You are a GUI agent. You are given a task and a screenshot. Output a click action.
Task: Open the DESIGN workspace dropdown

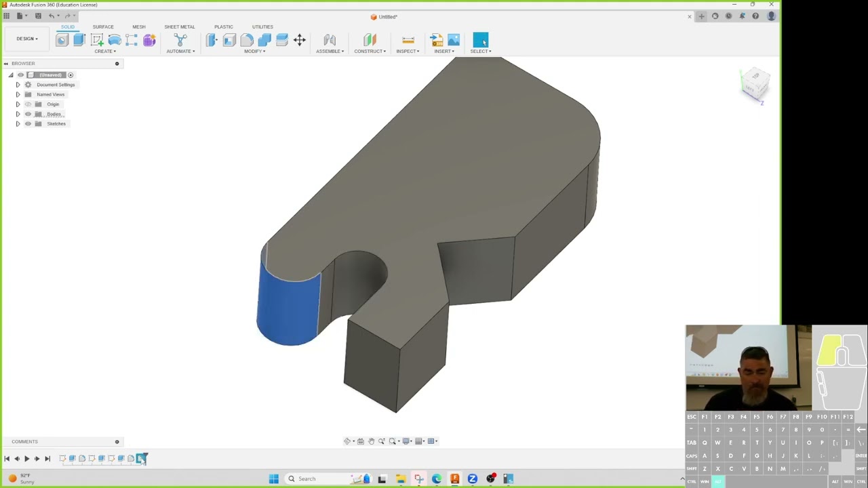click(x=27, y=39)
